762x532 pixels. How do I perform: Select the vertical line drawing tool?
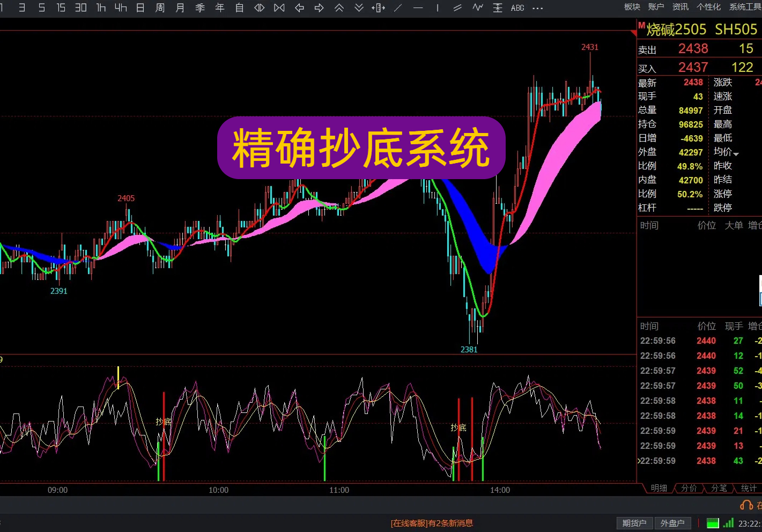pos(438,8)
